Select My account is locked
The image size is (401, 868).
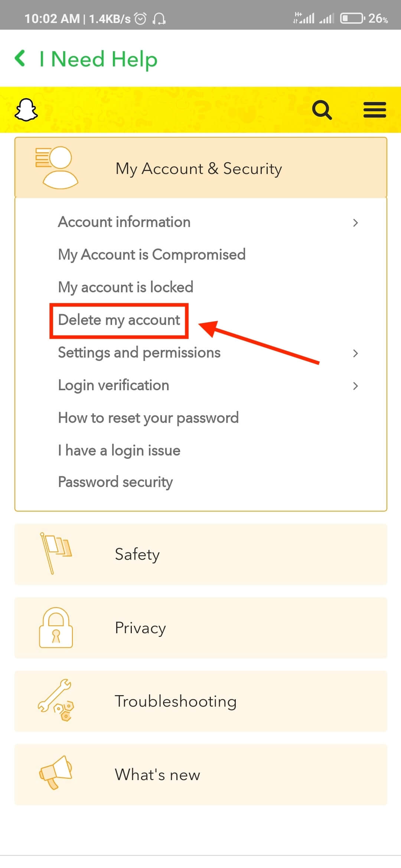[126, 287]
